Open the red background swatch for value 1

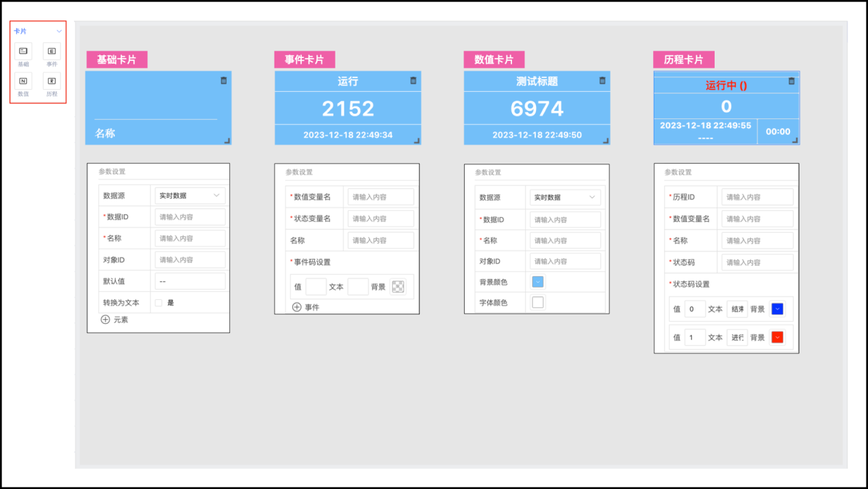click(777, 338)
